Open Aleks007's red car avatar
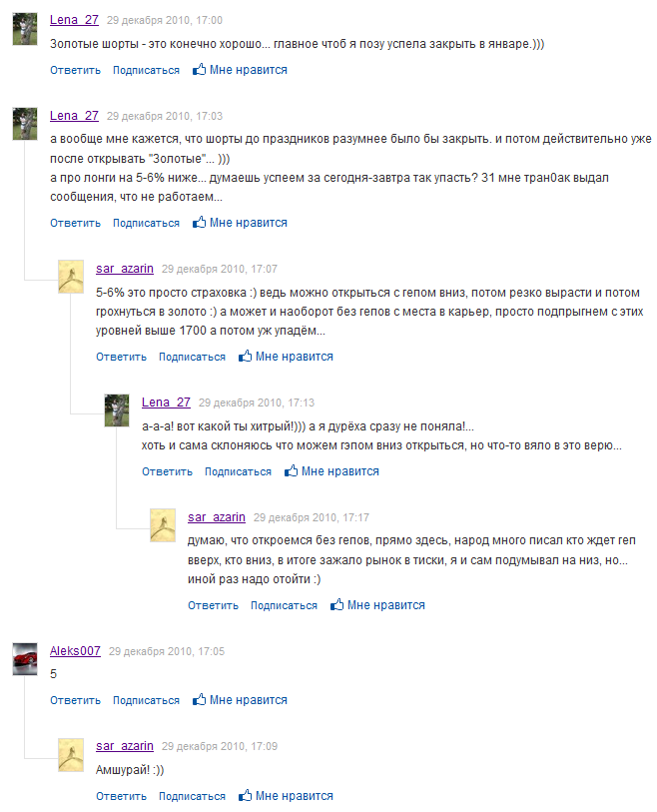This screenshot has height=812, width=657. [x=25, y=659]
